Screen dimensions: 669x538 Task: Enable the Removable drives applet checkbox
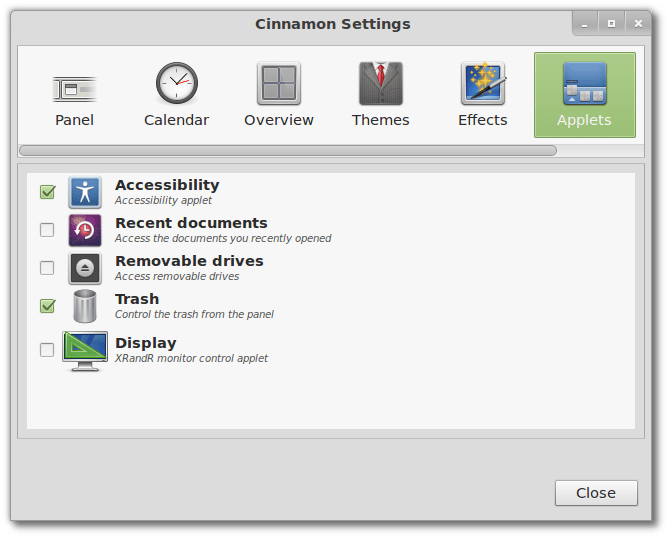tap(47, 268)
